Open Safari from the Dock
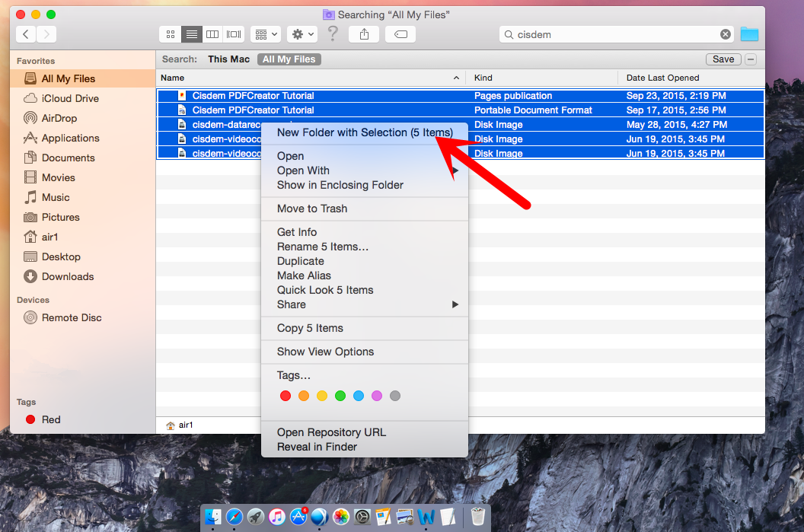The image size is (804, 532). point(234,517)
